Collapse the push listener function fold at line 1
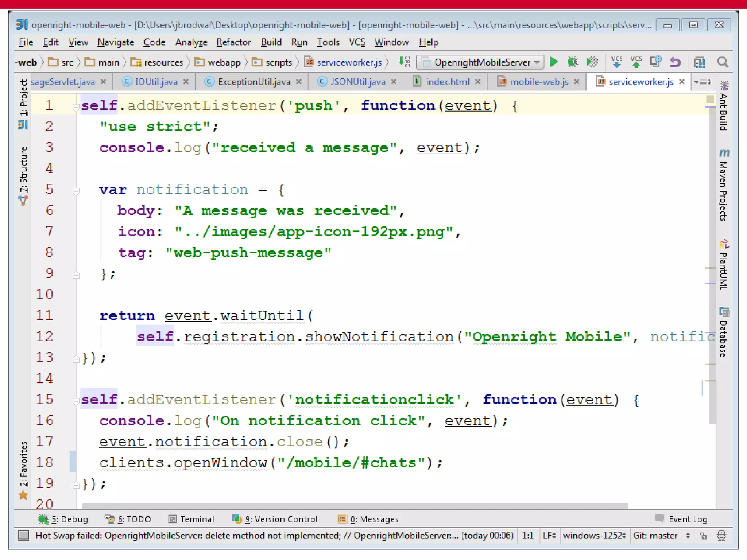 tap(76, 107)
